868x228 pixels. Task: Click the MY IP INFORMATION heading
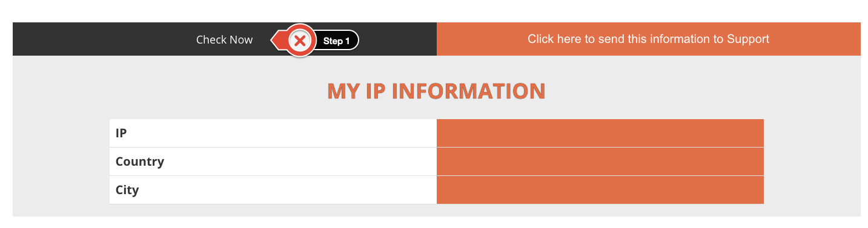pos(436,91)
